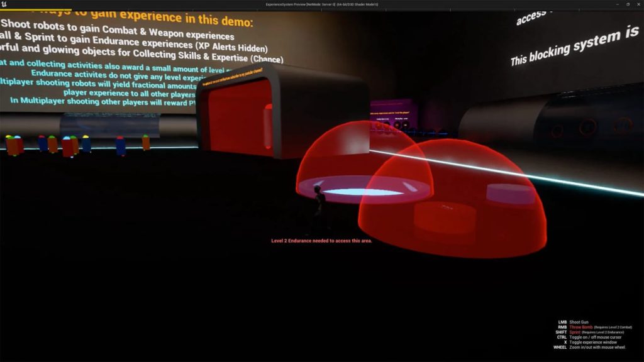Click the Unreal Engine logo in title bar
644x362 pixels.
(x=5, y=4)
